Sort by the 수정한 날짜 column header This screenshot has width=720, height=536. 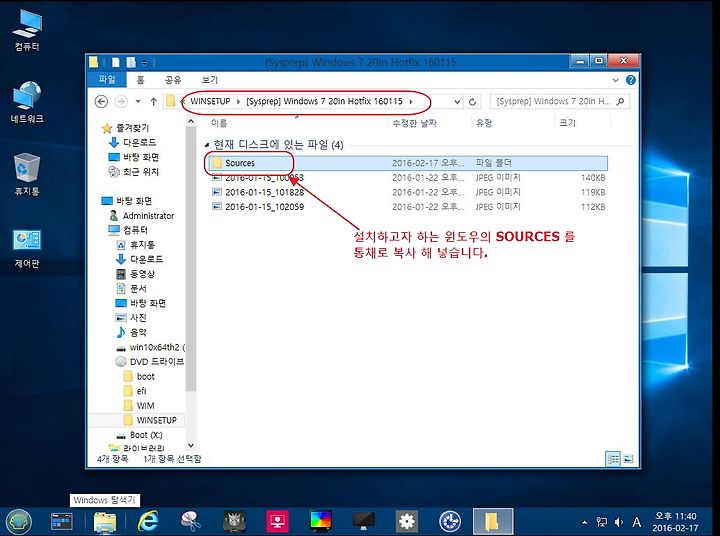click(x=414, y=123)
